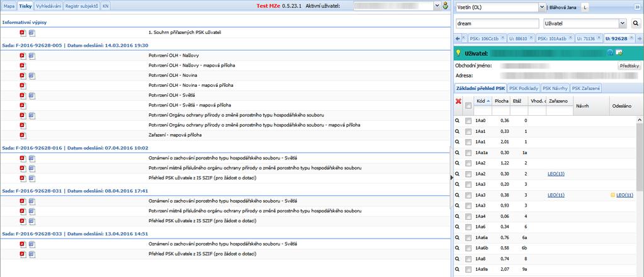
Task: Open document icon for Souhrn přiřazených PSK
Action: 32,33
